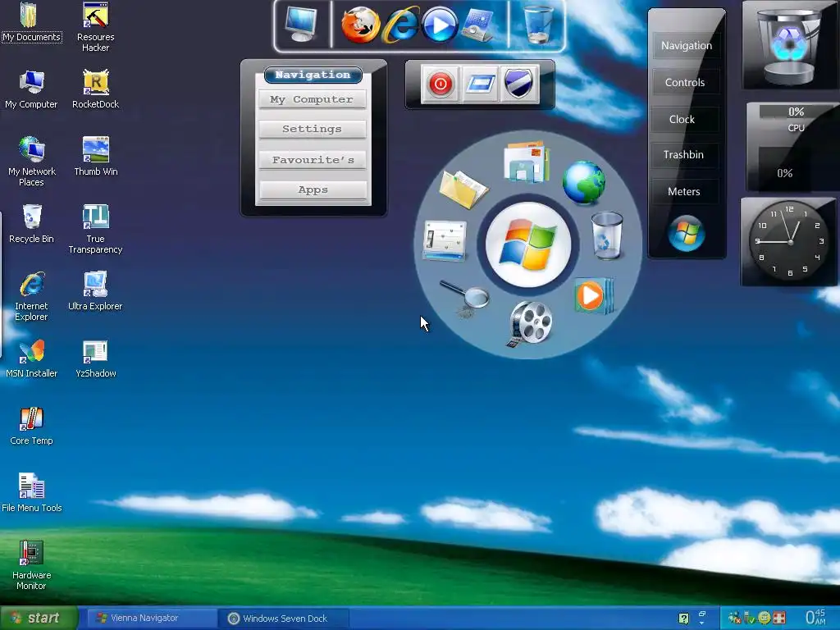Select the File Menu Tools shortcut
The image size is (840, 630).
click(x=31, y=493)
